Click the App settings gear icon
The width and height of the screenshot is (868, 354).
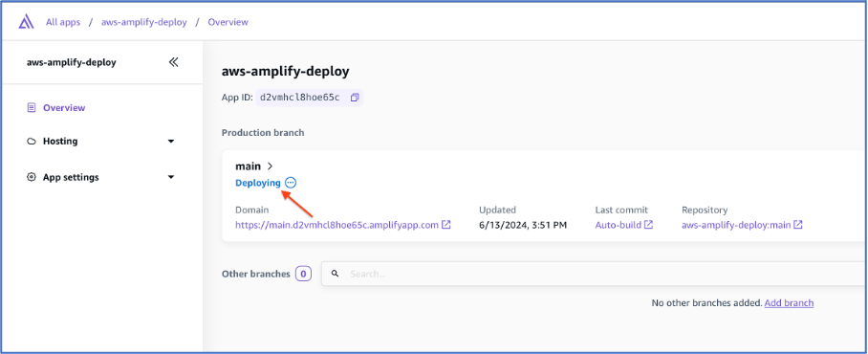32,177
